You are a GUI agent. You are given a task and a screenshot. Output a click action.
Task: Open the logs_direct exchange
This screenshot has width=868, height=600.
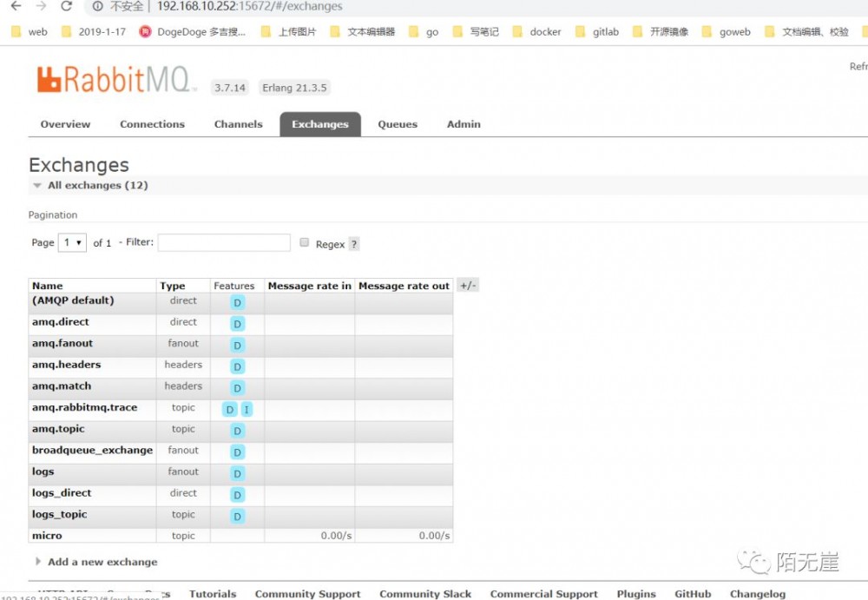[62, 493]
